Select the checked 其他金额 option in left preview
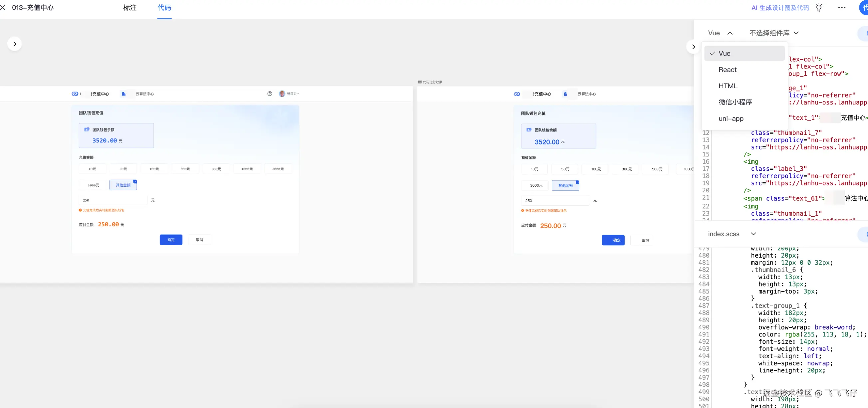 point(123,185)
